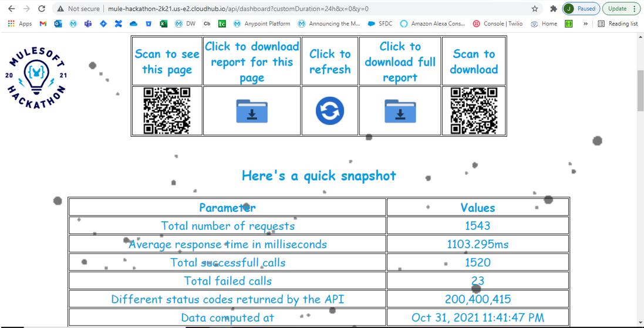Click the folder icon to download the full report
644x328 pixels.
(400, 111)
